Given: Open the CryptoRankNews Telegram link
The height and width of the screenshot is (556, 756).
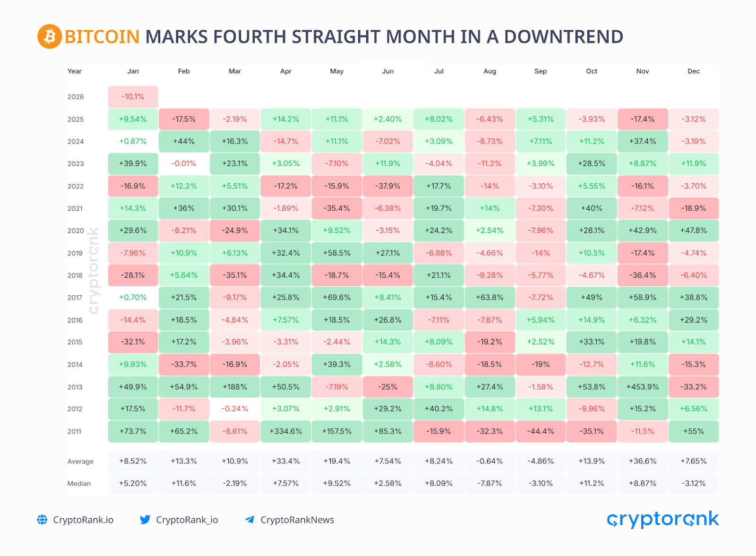Looking at the screenshot, I should [297, 520].
